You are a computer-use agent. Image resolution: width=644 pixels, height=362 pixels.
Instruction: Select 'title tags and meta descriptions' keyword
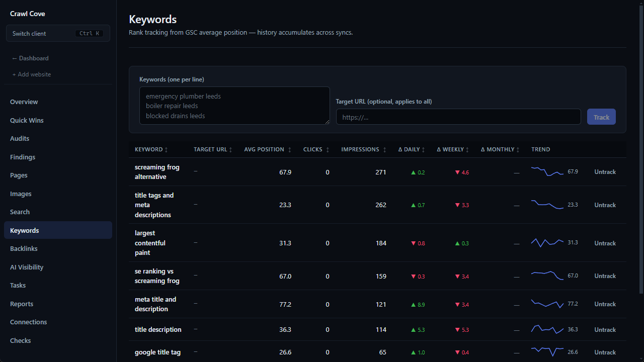coord(154,205)
